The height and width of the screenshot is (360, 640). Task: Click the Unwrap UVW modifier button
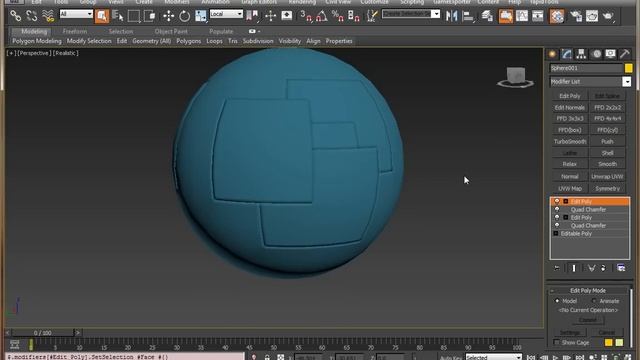tap(607, 177)
